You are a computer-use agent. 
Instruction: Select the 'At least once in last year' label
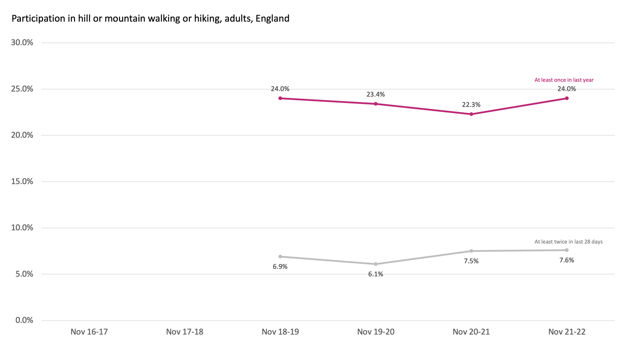click(564, 80)
